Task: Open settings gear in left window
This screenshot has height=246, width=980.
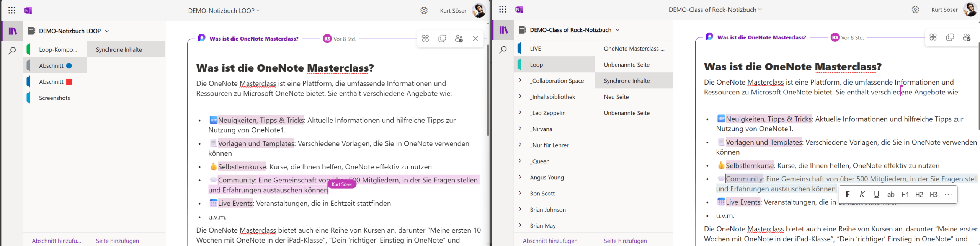Action: pos(424,11)
